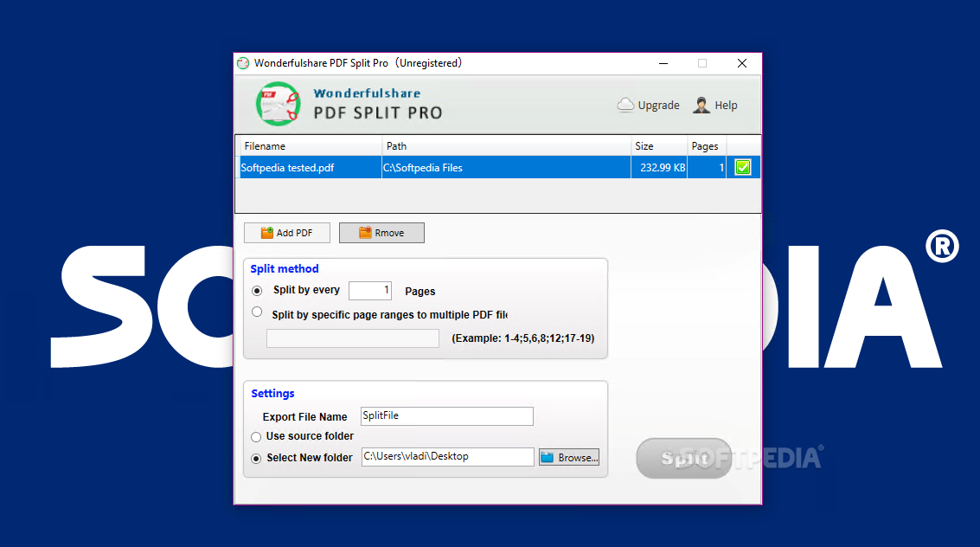Click the page ranges input field
Image resolution: width=980 pixels, height=547 pixels.
coord(353,338)
